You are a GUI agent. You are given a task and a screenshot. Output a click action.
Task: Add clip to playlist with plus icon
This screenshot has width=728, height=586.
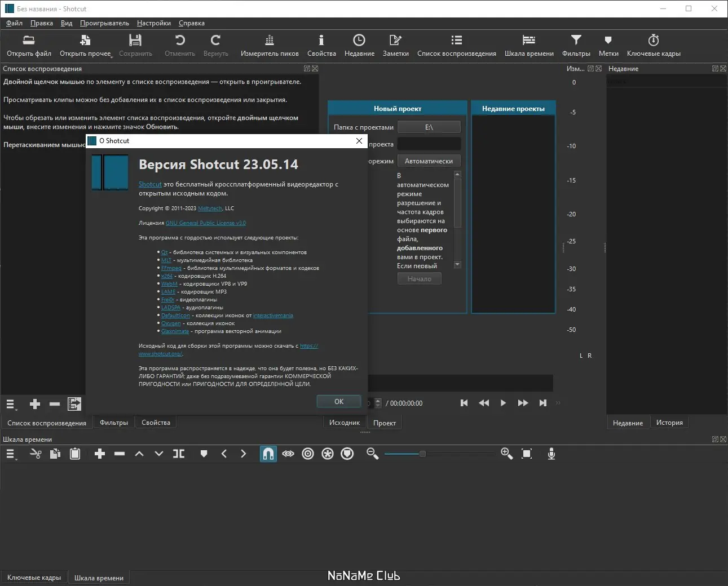coord(35,404)
